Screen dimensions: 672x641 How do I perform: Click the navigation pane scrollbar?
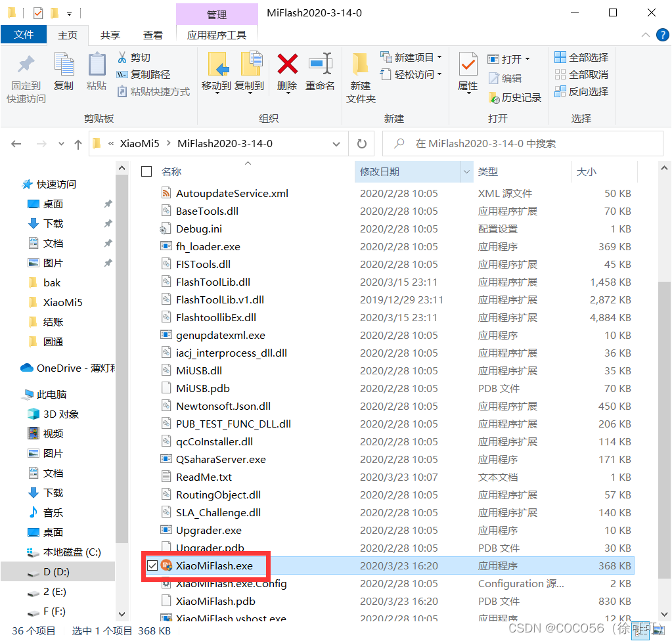coord(122,359)
